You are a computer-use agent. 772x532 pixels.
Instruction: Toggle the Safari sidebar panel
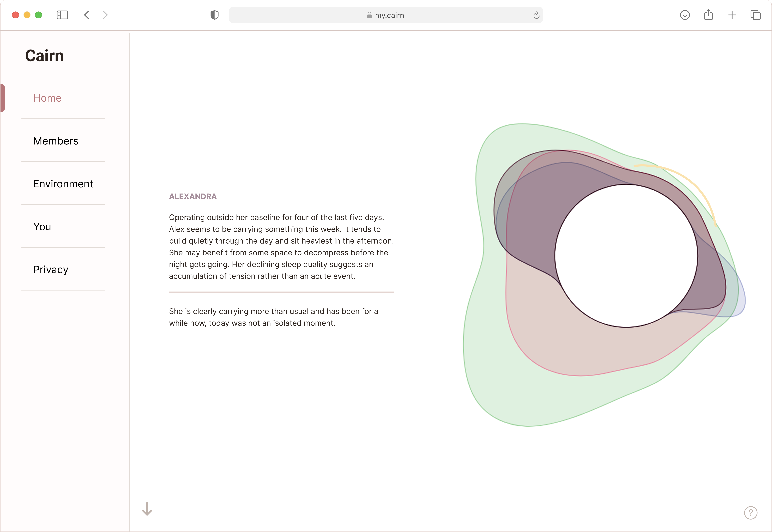(x=62, y=15)
